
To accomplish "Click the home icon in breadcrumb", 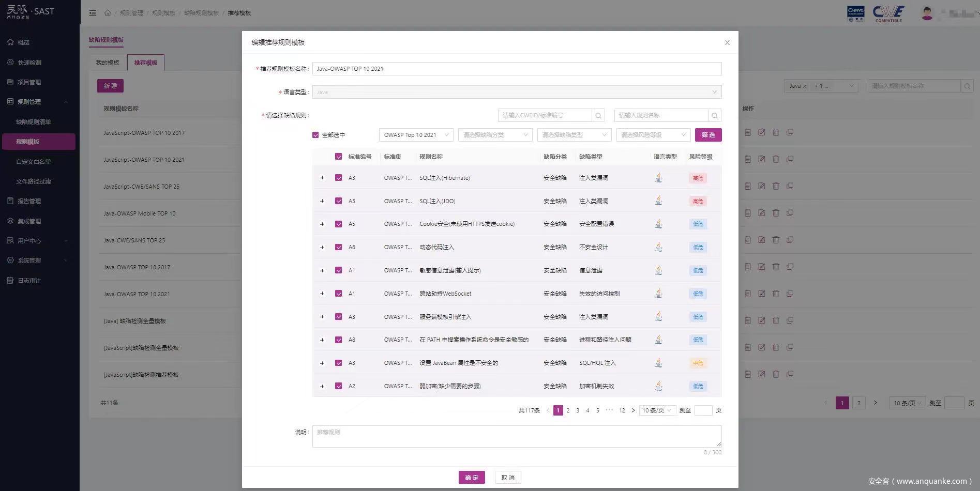I will pos(108,13).
